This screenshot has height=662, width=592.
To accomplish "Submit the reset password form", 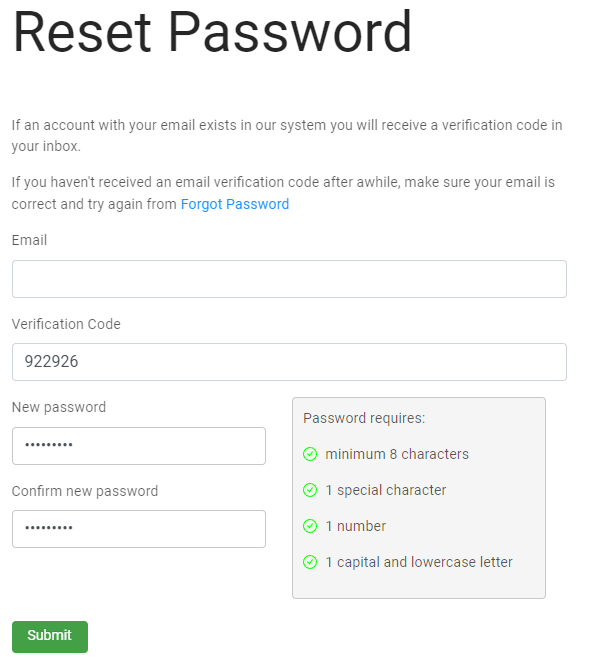I will click(50, 637).
